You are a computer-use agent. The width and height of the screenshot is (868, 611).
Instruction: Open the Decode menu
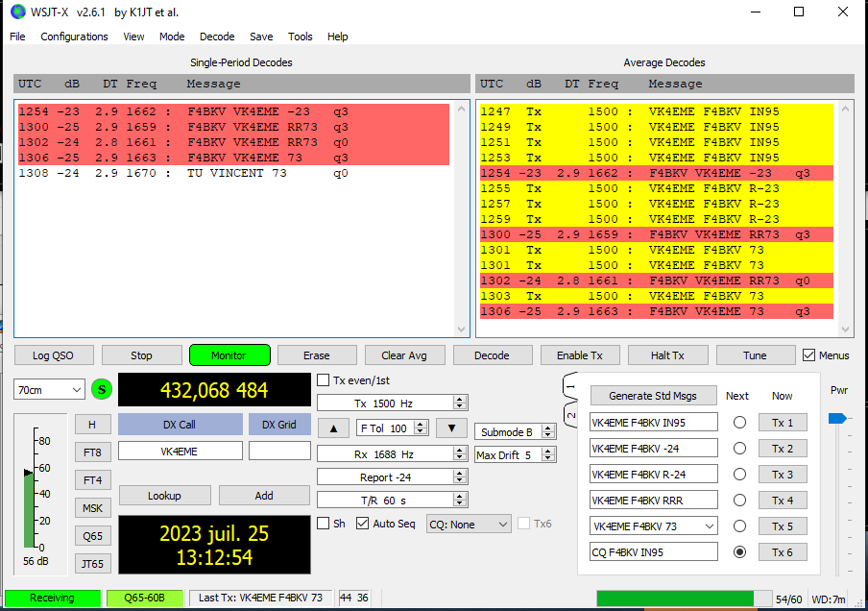(x=217, y=37)
